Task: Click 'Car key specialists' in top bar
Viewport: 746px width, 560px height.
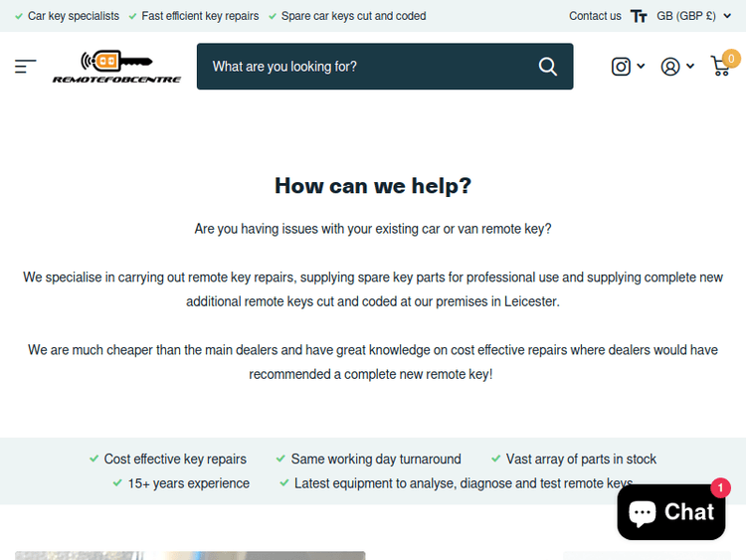Action: (x=73, y=16)
